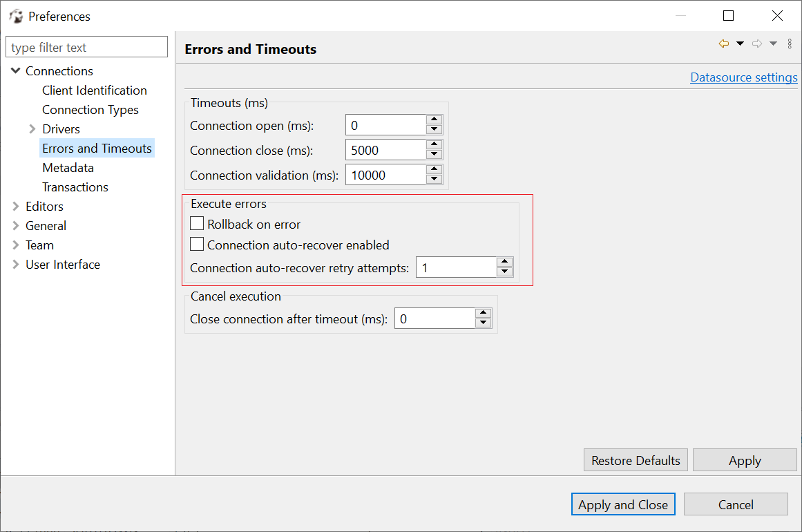Expand the Editors section
The height and width of the screenshot is (532, 802).
15,206
